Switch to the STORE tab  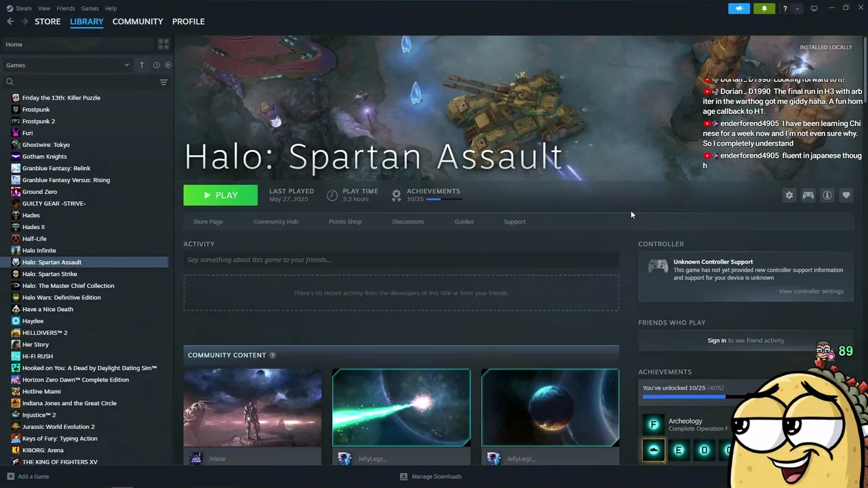tap(47, 22)
